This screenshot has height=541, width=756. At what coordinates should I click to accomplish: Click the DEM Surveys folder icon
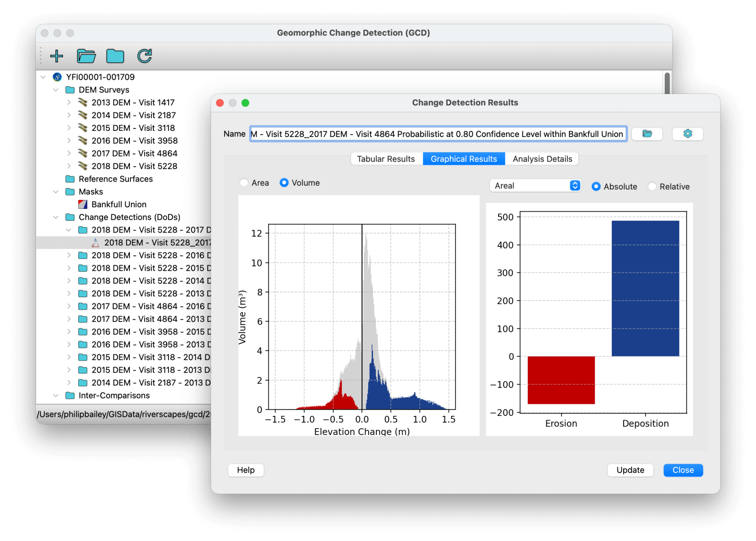coord(70,90)
